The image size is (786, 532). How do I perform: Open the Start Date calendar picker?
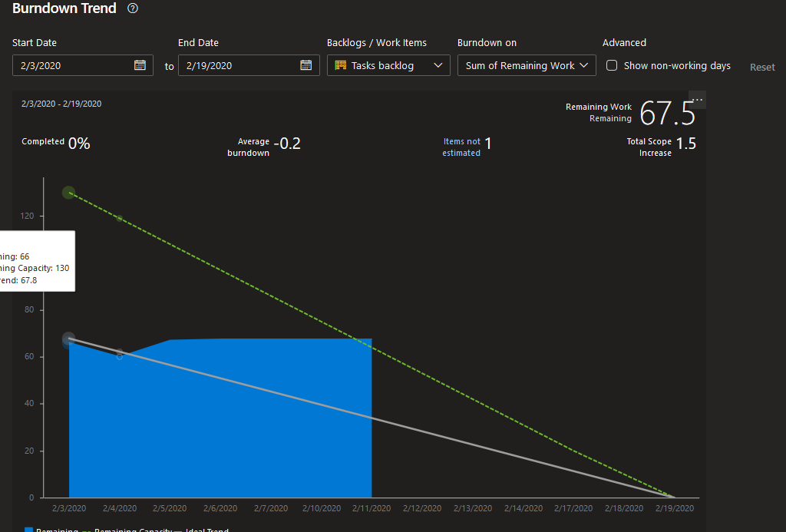140,65
